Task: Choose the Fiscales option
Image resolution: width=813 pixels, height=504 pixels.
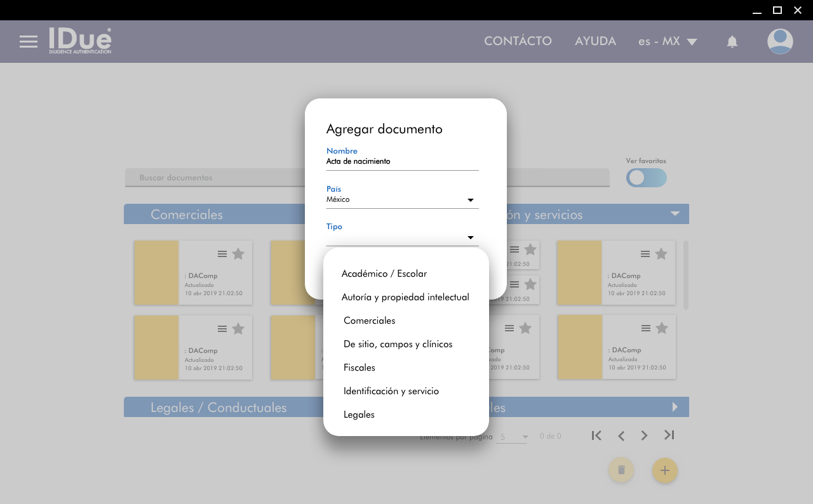Action: point(359,368)
